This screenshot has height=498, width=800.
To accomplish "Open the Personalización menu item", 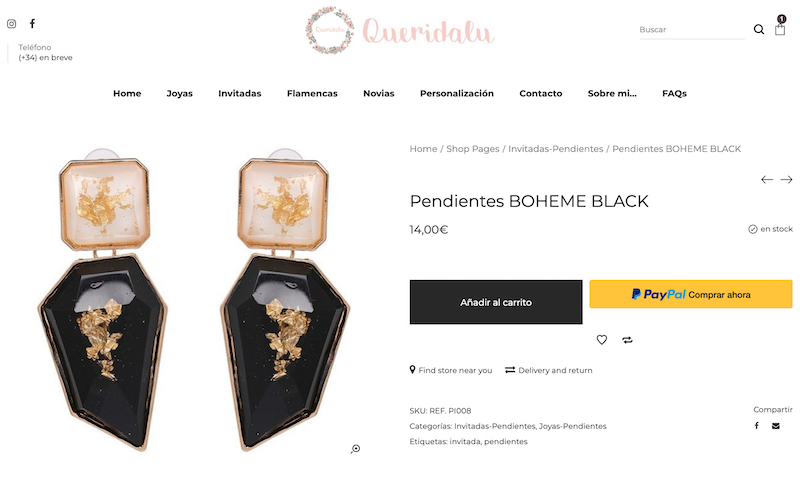I will pyautogui.click(x=457, y=93).
